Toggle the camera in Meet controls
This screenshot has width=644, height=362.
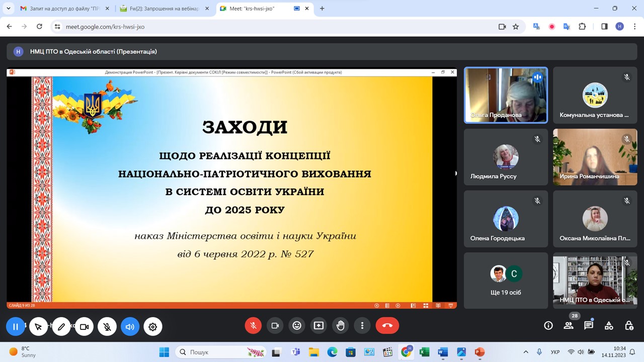275,326
